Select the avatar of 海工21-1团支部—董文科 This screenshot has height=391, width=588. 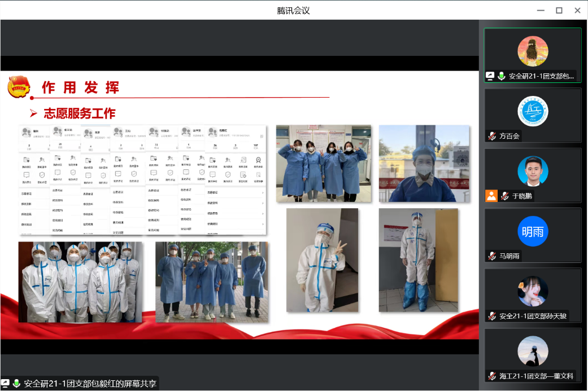533,351
